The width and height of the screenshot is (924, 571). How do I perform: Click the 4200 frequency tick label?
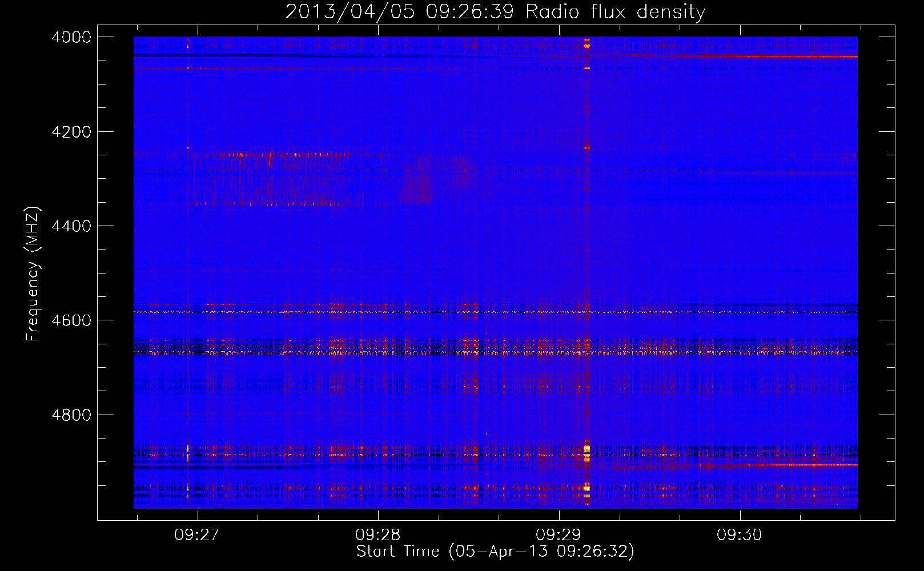click(x=71, y=132)
